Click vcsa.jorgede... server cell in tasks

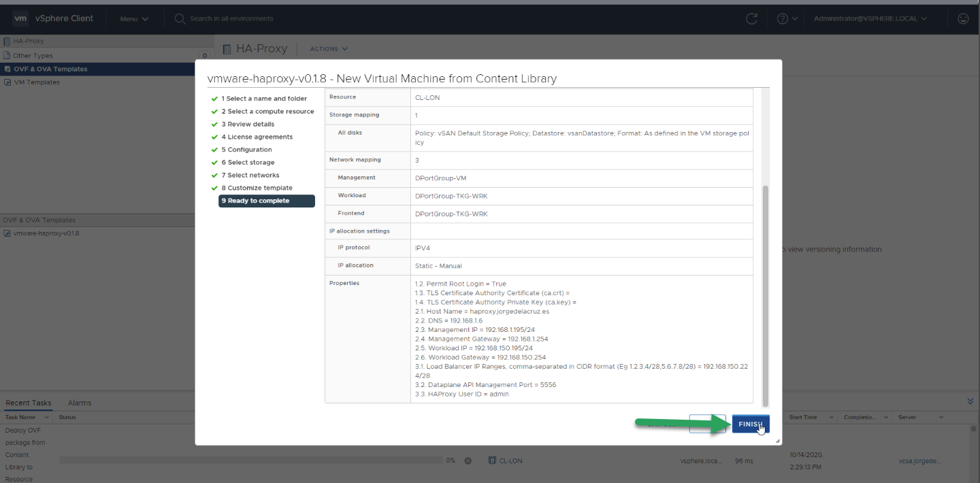coord(919,461)
